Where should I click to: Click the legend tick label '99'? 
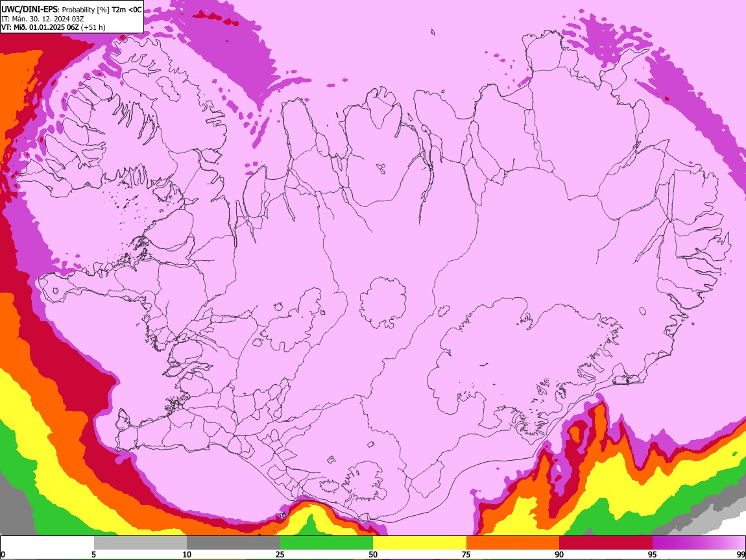coord(741,554)
